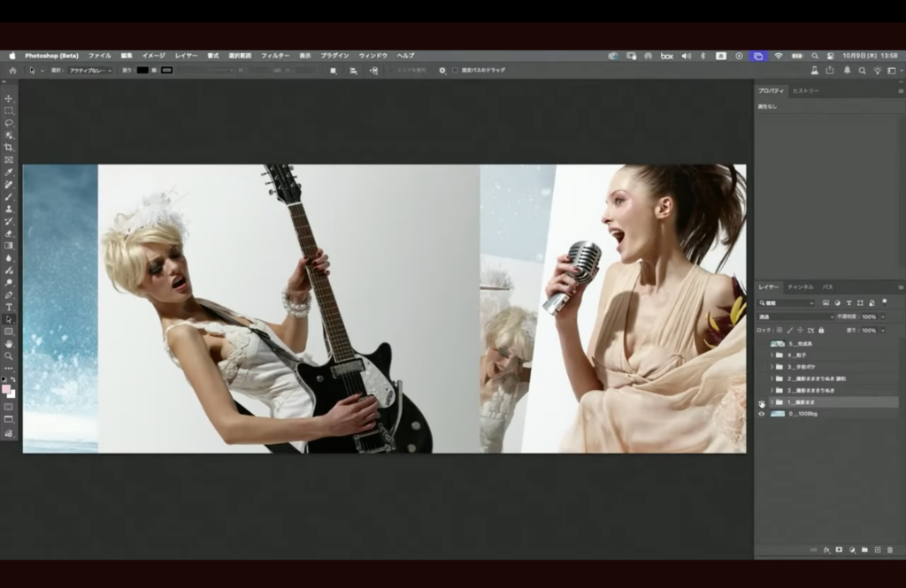
Task: Open the layer blend mode dropdown
Action: [795, 317]
